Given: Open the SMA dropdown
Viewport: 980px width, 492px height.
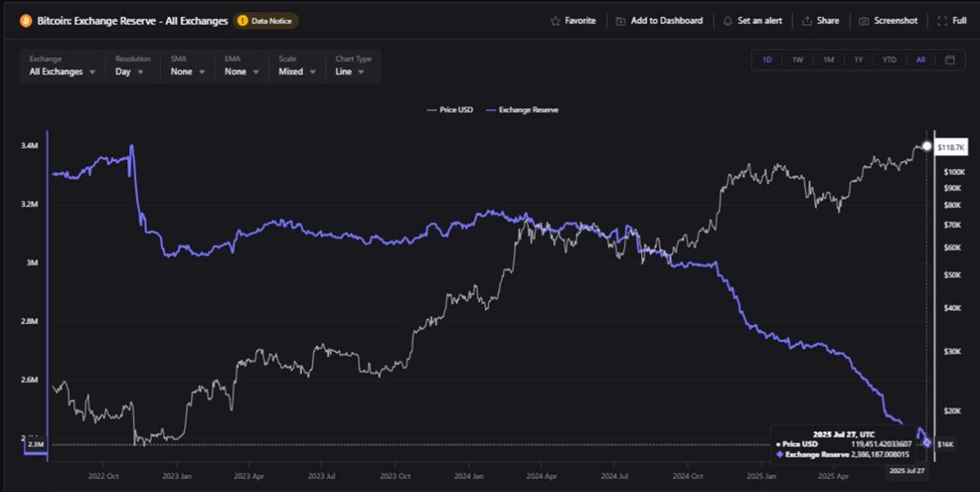Looking at the screenshot, I should point(188,71).
